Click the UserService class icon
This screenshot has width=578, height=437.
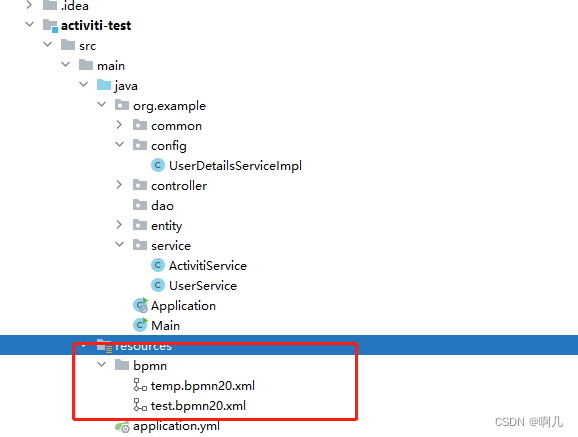click(158, 285)
